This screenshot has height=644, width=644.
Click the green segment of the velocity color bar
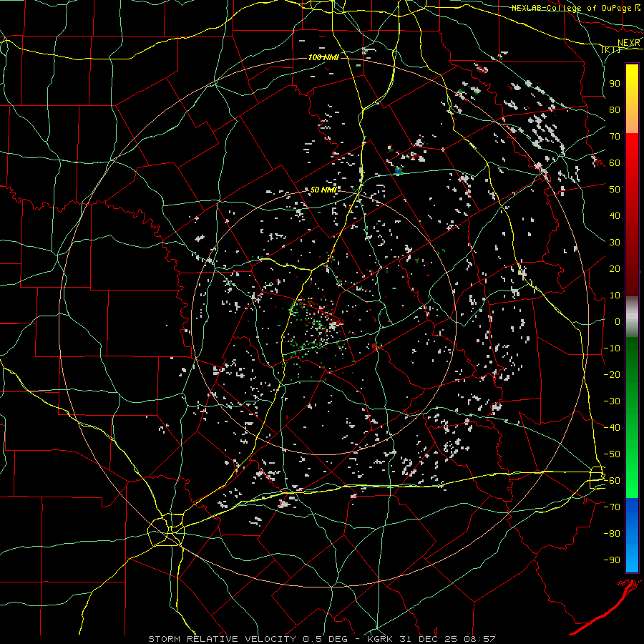pyautogui.click(x=632, y=417)
